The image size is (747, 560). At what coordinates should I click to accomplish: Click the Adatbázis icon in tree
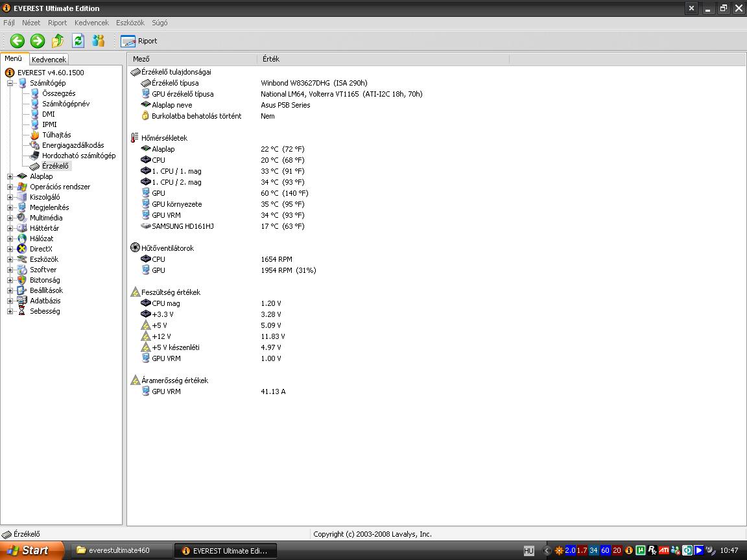click(22, 301)
